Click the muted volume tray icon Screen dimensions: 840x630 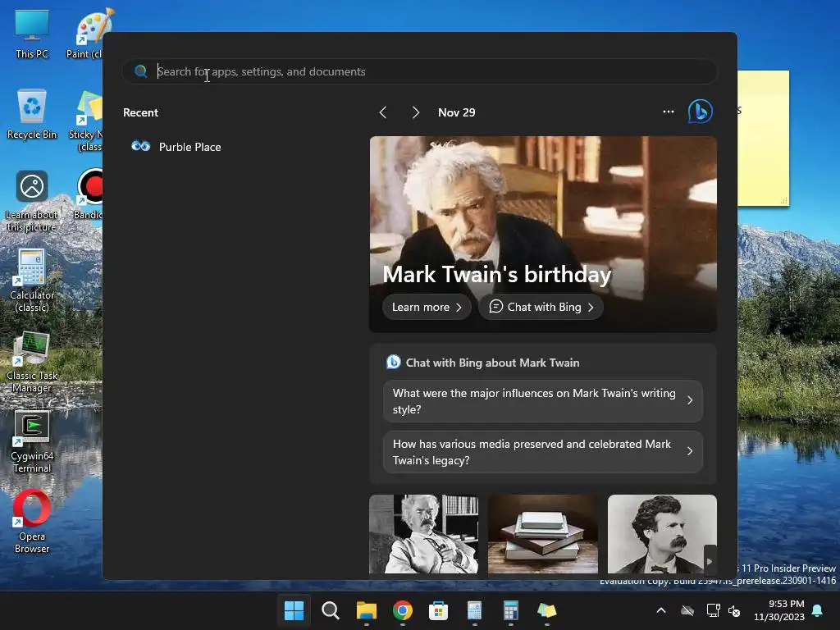click(x=734, y=610)
